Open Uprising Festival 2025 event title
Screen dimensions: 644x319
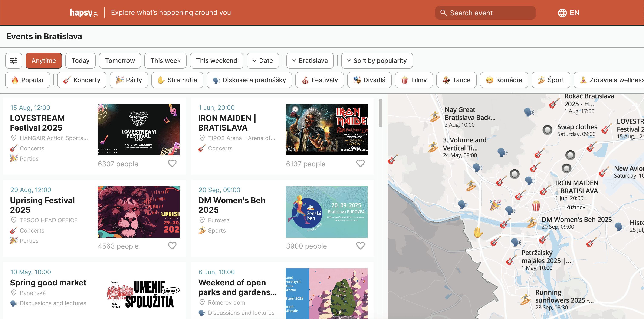[43, 205]
